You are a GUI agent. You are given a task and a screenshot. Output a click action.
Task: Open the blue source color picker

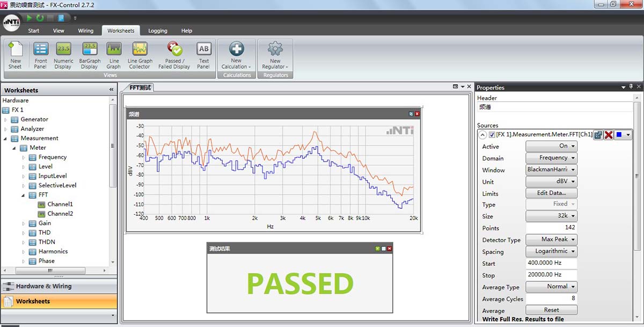(623, 135)
